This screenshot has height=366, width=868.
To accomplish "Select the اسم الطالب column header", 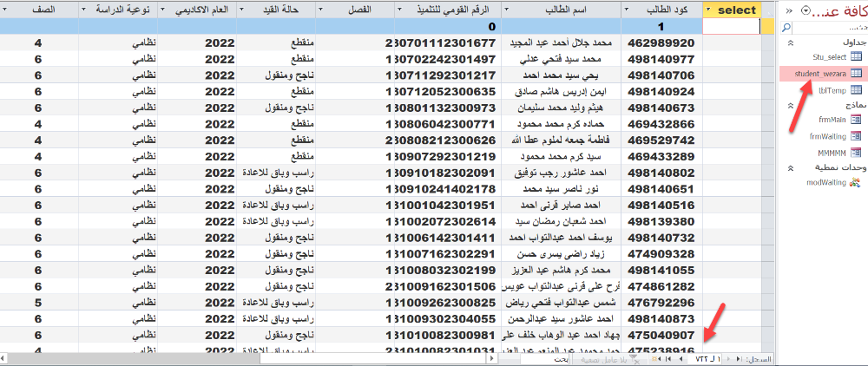I will tap(561, 10).
